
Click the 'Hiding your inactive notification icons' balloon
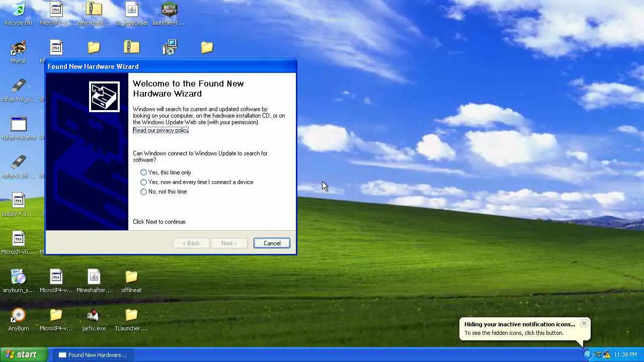pos(524,328)
